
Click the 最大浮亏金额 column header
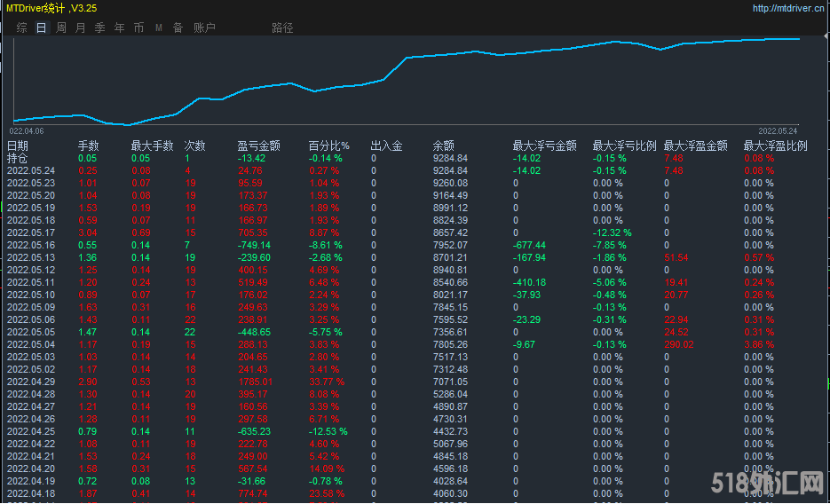tap(544, 146)
